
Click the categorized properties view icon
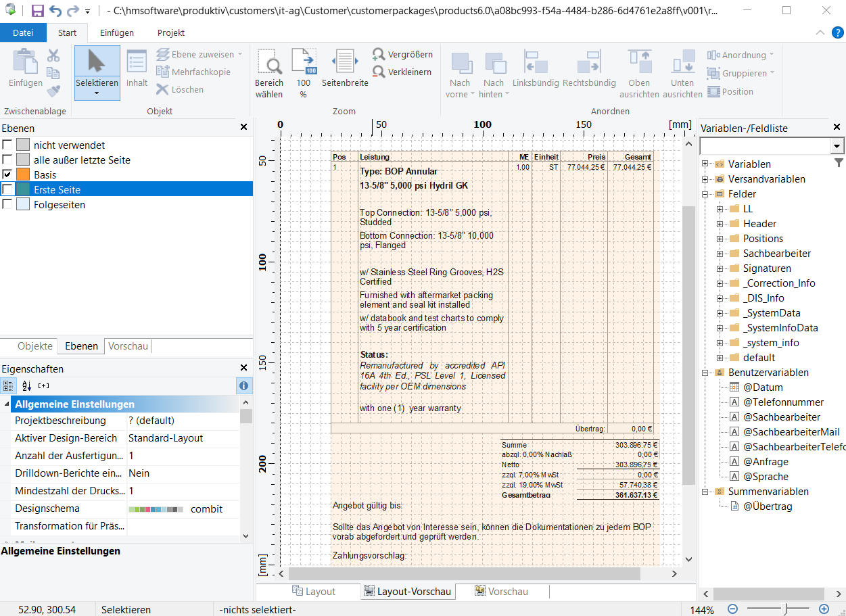(9, 385)
